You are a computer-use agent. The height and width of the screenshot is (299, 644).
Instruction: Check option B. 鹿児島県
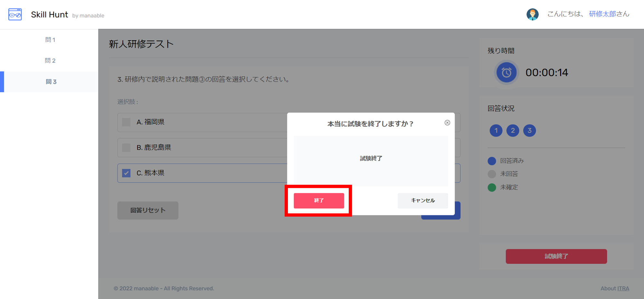coord(126,147)
